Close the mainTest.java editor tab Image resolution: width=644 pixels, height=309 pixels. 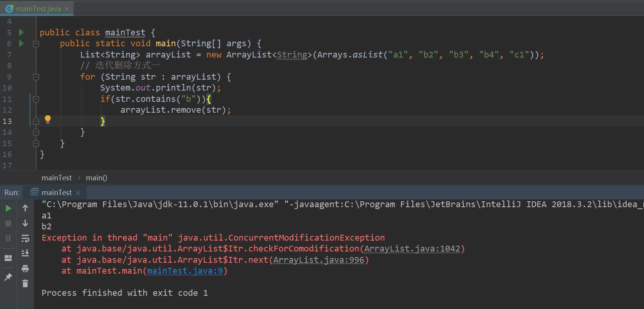tap(67, 9)
